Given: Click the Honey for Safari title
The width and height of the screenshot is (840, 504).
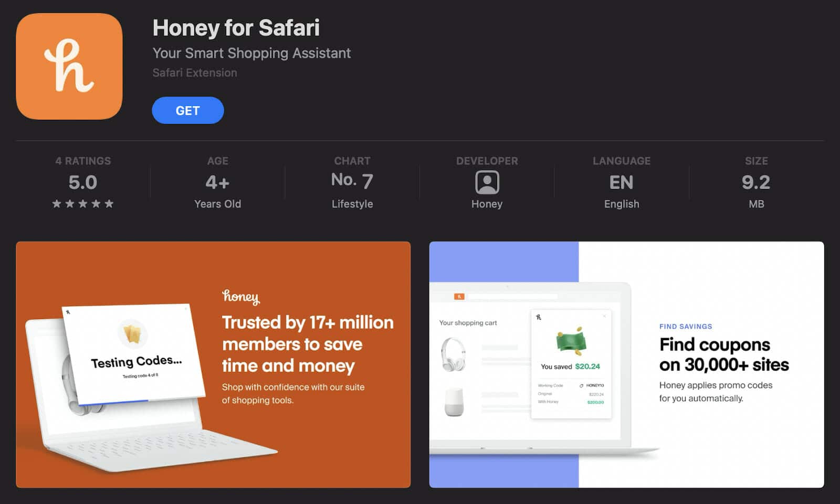Looking at the screenshot, I should (236, 28).
